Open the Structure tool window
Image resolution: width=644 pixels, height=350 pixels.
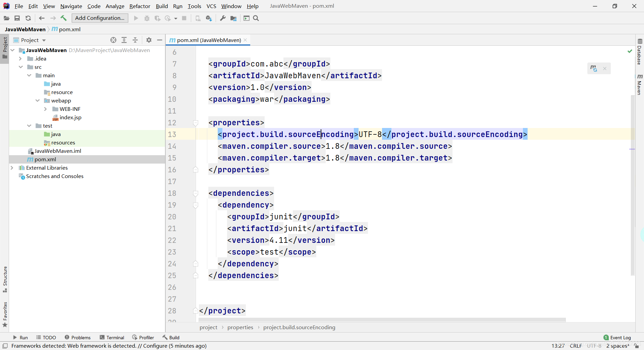coord(5,279)
